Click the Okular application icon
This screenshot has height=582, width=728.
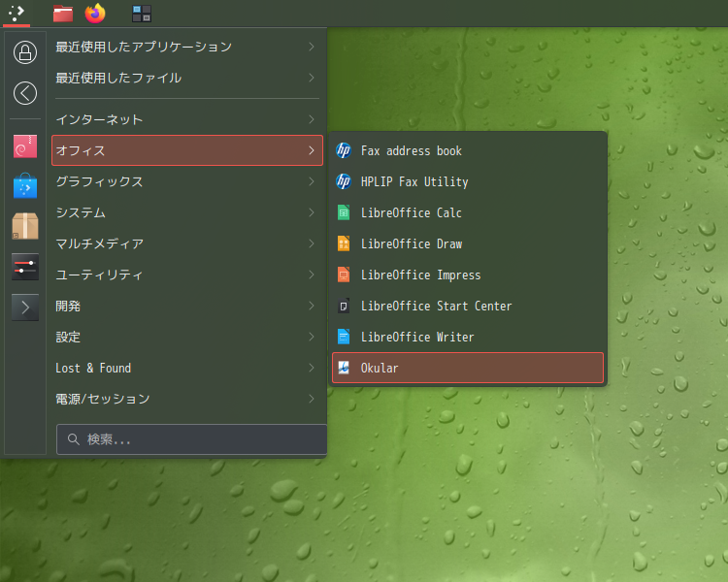tap(344, 368)
